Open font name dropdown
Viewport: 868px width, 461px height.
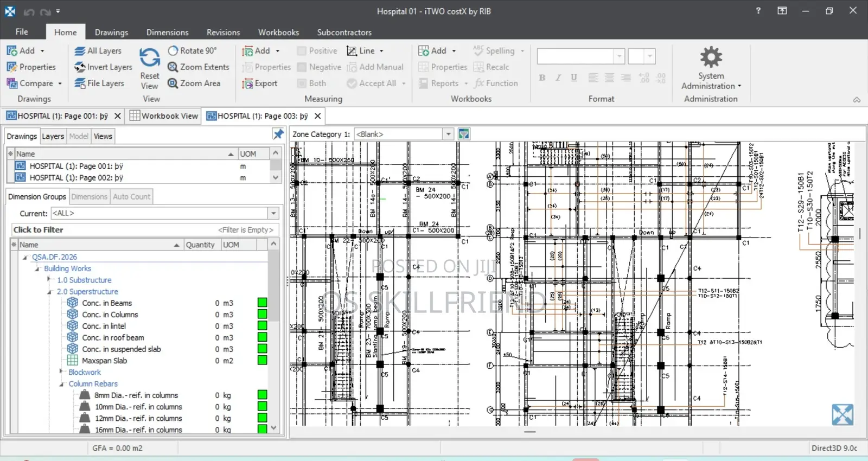(619, 56)
